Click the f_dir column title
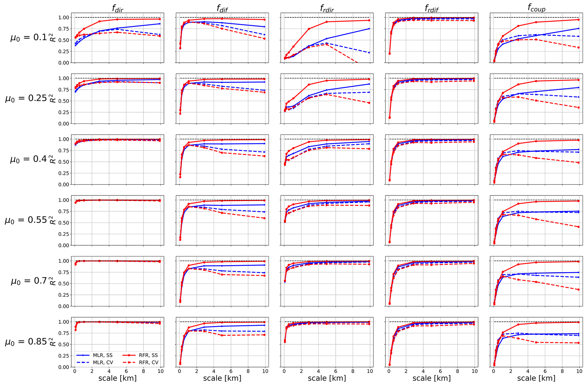Image resolution: width=588 pixels, height=385 pixels. (x=117, y=8)
